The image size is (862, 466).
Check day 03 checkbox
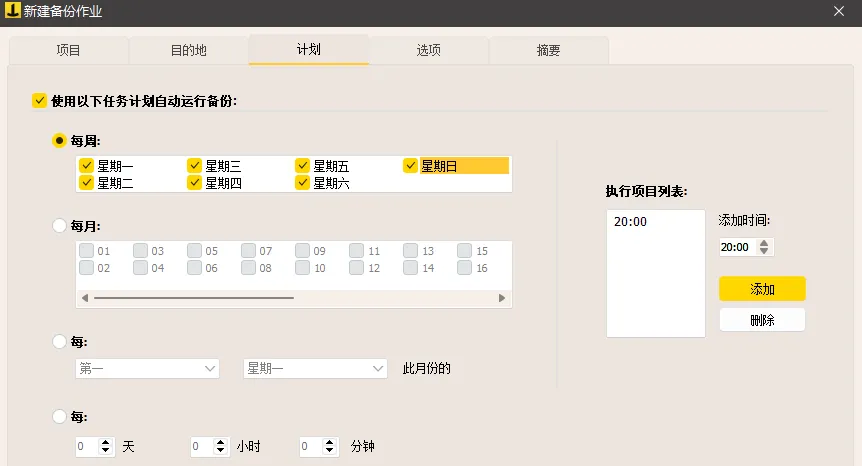point(140,251)
